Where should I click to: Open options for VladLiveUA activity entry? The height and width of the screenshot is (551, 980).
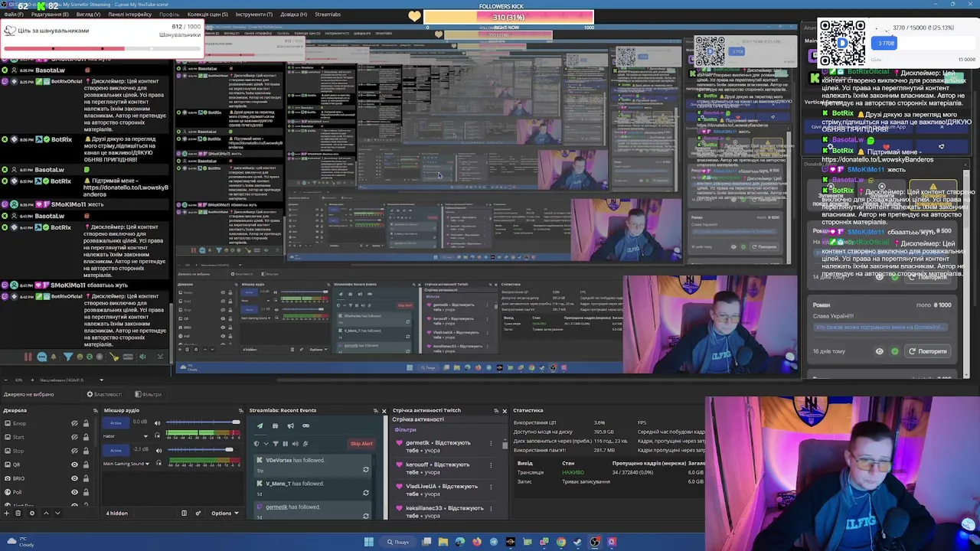point(491,487)
